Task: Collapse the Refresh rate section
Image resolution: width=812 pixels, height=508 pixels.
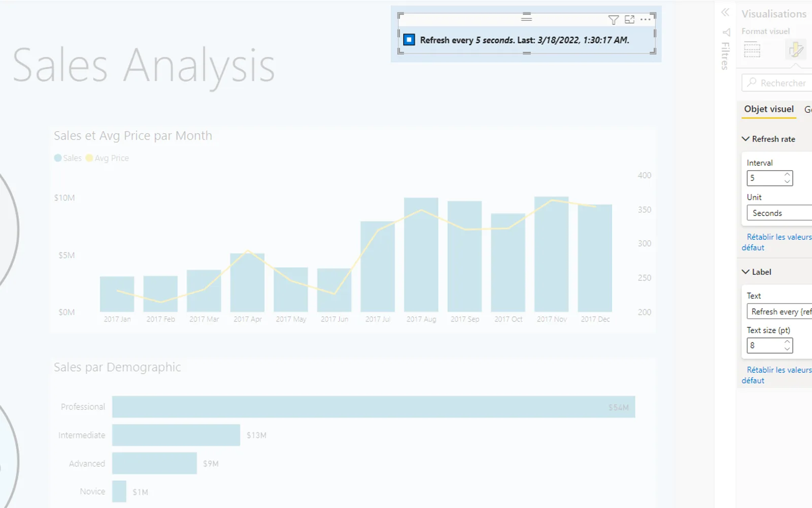Action: coord(746,139)
